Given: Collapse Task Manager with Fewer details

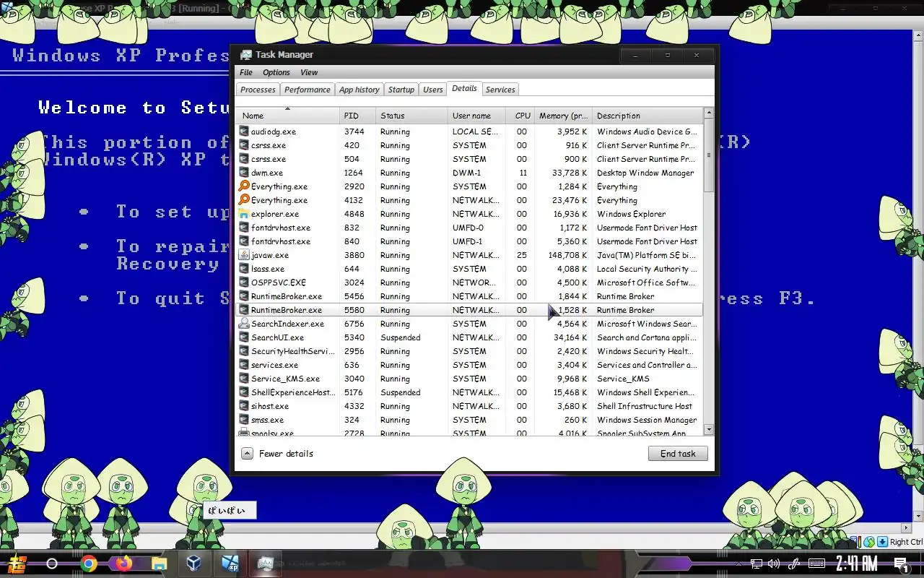Looking at the screenshot, I should point(278,454).
